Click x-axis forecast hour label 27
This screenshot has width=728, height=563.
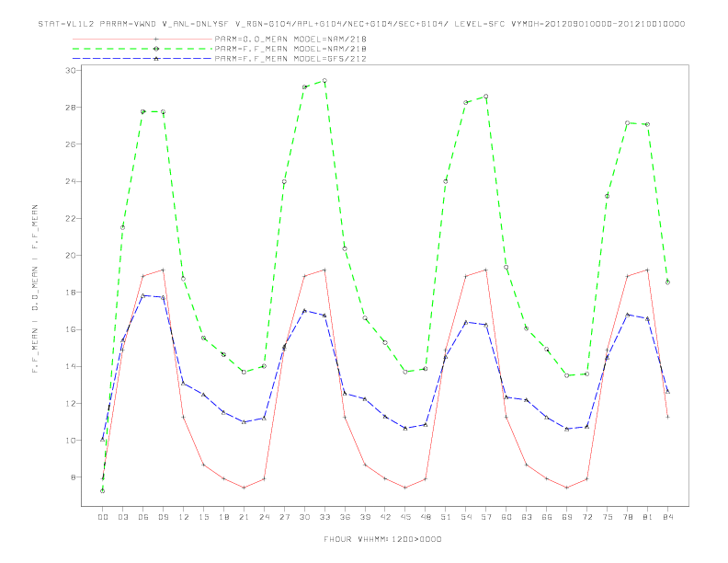point(284,517)
